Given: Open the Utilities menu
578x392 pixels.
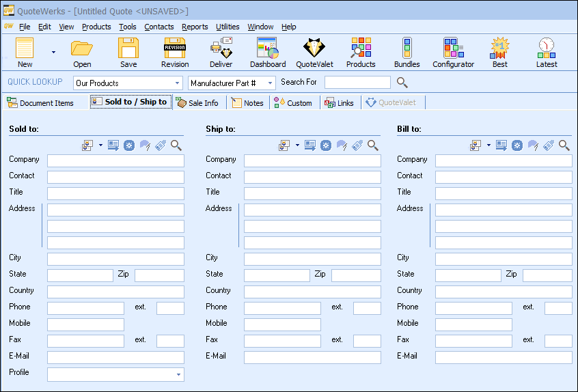Looking at the screenshot, I should pos(228,27).
